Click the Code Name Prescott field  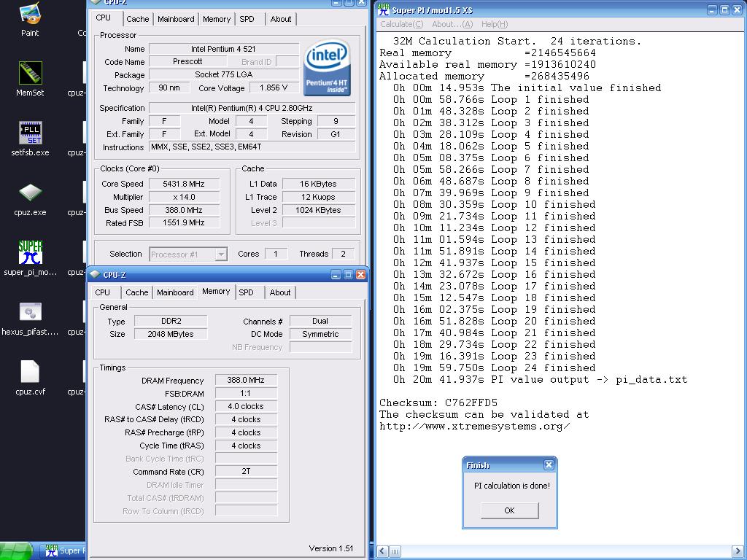click(x=187, y=61)
